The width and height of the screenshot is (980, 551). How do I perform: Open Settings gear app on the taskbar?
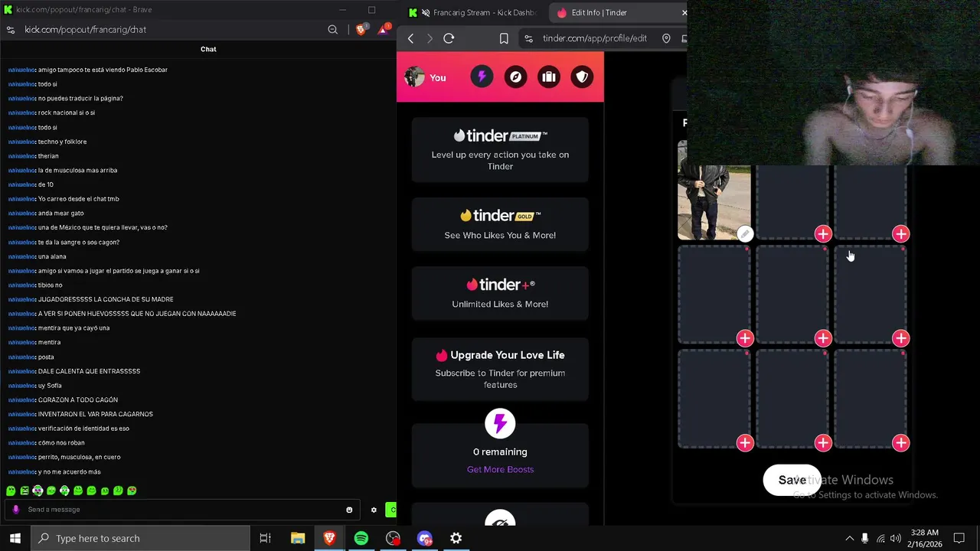click(x=456, y=538)
